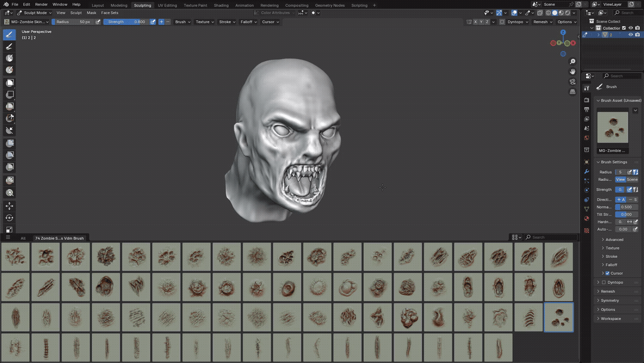Viewport: 644px width, 363px height.
Task: Select the All catalog in brush shelf
Action: 23,238
